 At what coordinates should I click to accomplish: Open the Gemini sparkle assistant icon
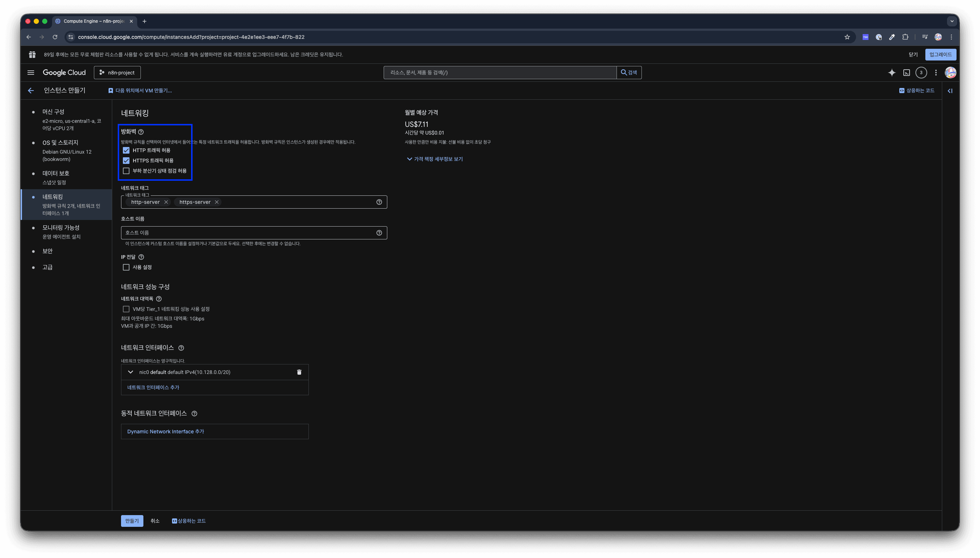coord(892,73)
